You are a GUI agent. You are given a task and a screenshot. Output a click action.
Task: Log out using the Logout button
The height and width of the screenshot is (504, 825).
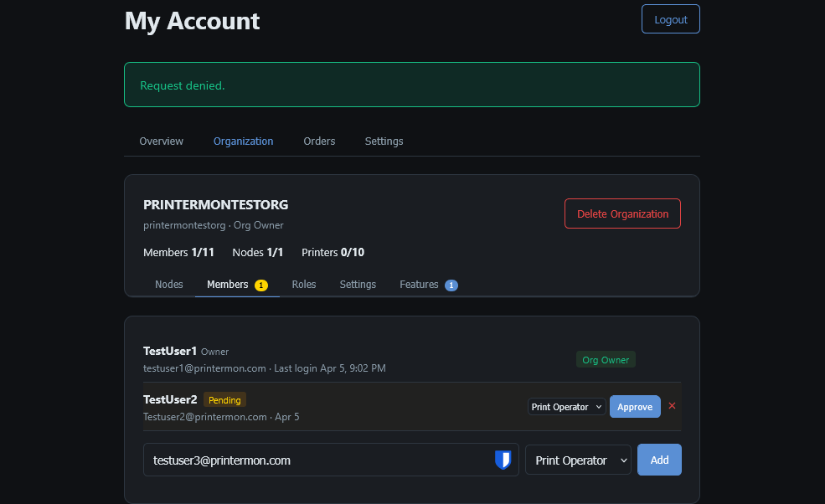click(670, 19)
